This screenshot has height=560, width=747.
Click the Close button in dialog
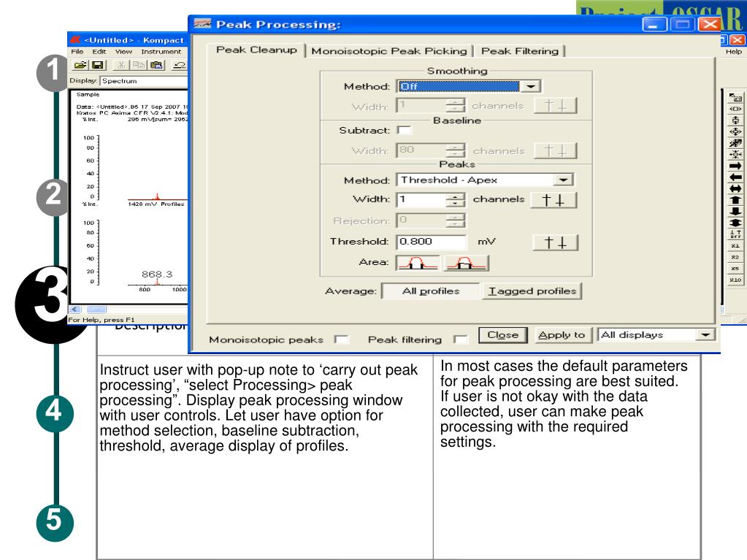click(502, 335)
